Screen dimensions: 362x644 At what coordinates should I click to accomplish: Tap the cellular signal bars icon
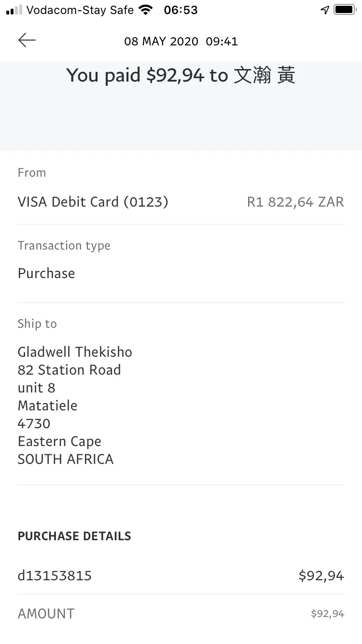pyautogui.click(x=14, y=10)
